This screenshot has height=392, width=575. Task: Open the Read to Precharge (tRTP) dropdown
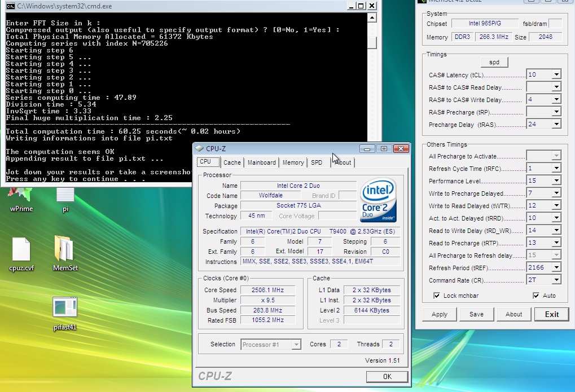pyautogui.click(x=556, y=243)
